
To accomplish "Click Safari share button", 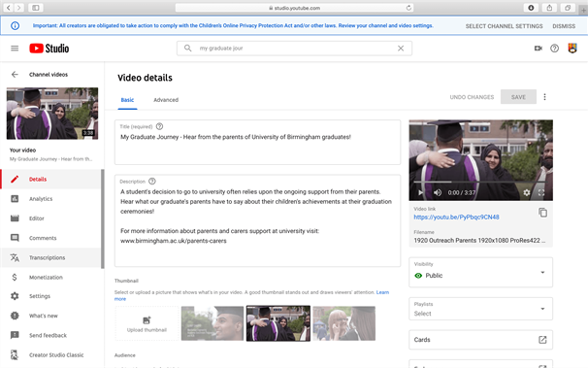I will click(x=549, y=8).
